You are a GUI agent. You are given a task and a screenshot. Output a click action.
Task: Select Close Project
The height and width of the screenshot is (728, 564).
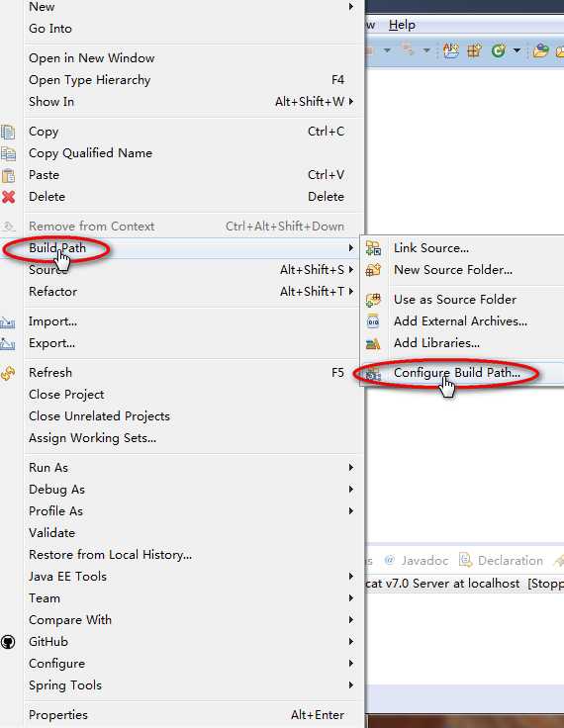(x=193, y=395)
